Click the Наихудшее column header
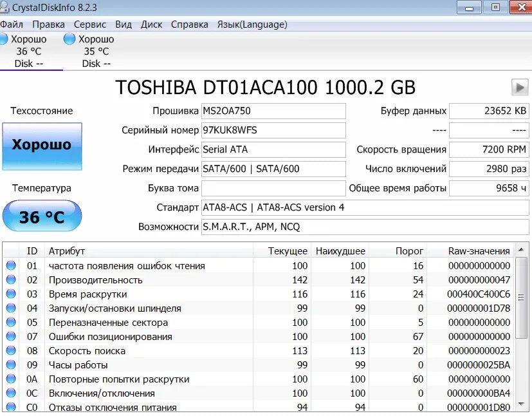Image resolution: width=532 pixels, height=416 pixels. tap(340, 251)
